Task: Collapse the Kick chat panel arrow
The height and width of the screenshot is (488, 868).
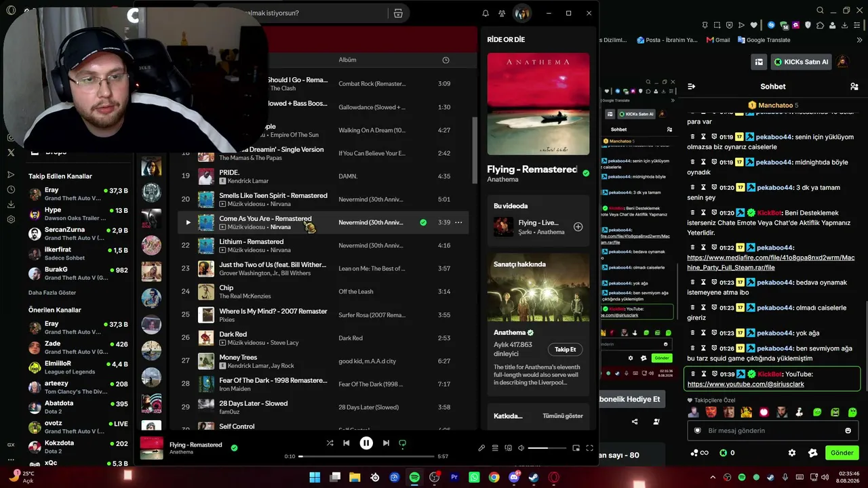Action: (691, 87)
